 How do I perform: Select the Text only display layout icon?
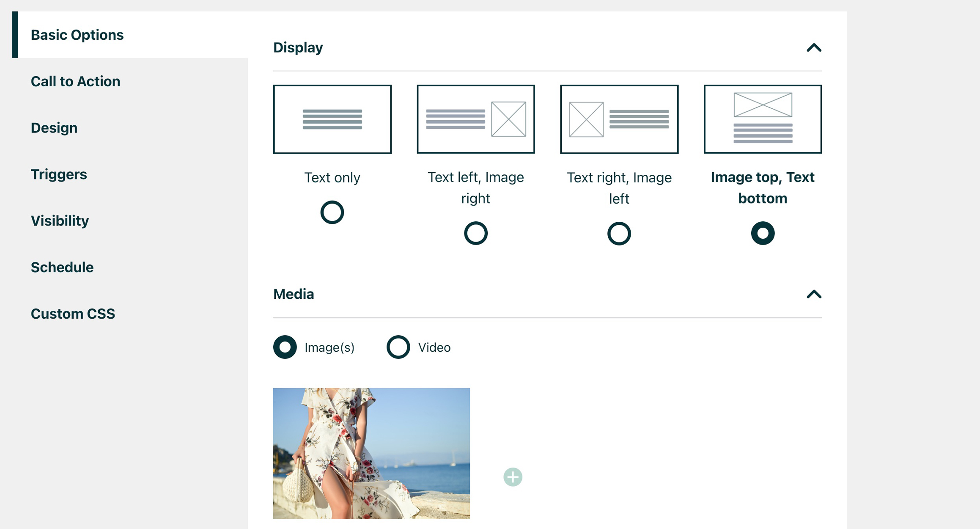(x=332, y=118)
